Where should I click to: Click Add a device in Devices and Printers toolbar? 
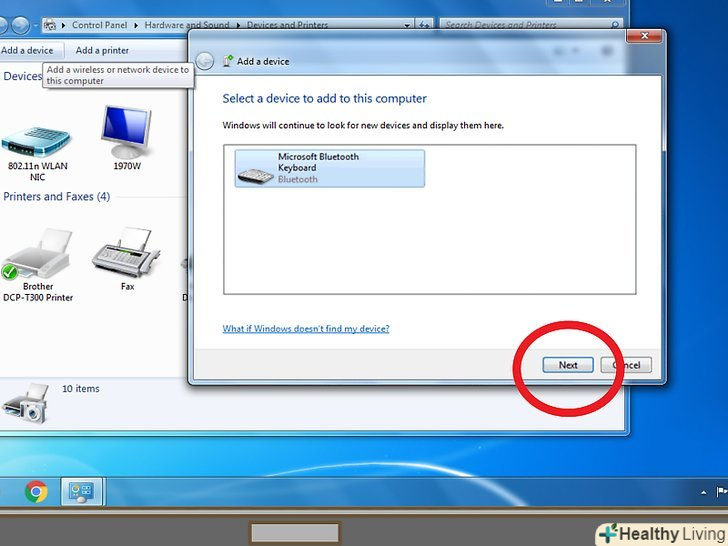click(27, 51)
